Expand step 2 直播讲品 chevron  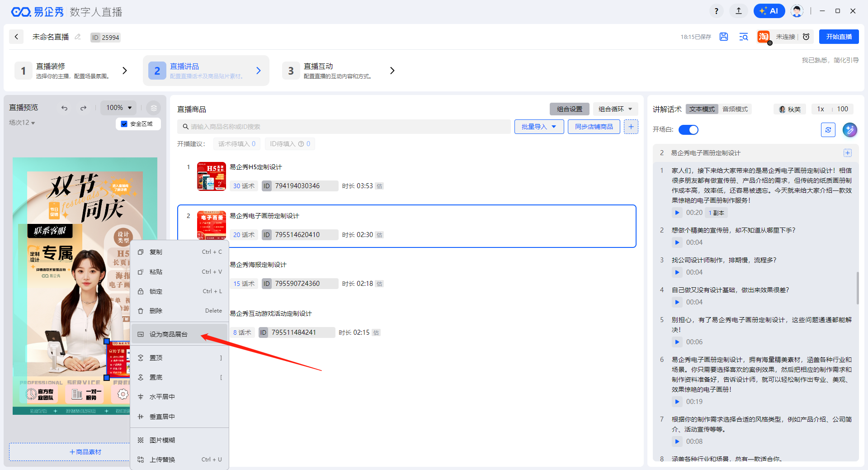click(259, 71)
